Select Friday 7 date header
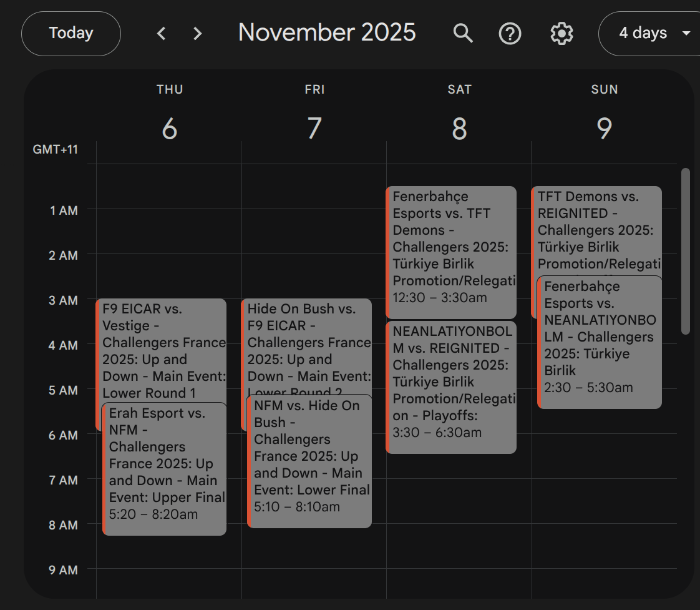Image resolution: width=700 pixels, height=610 pixels. coord(314,128)
